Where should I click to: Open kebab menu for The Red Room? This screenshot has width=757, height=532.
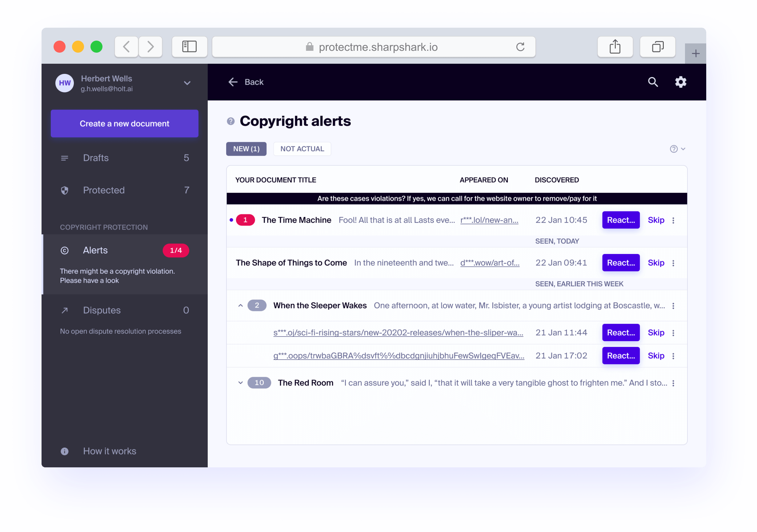tap(673, 383)
